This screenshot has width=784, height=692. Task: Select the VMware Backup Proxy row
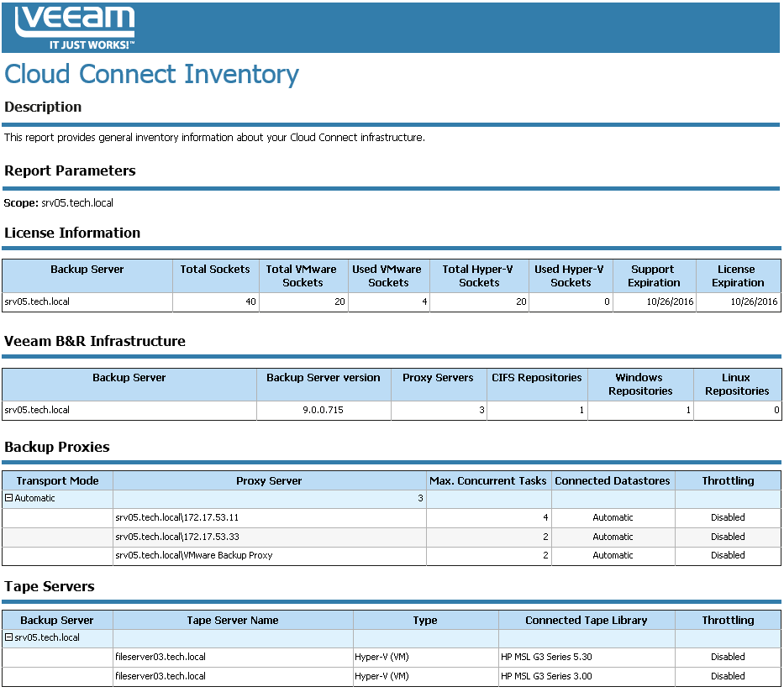coord(392,556)
